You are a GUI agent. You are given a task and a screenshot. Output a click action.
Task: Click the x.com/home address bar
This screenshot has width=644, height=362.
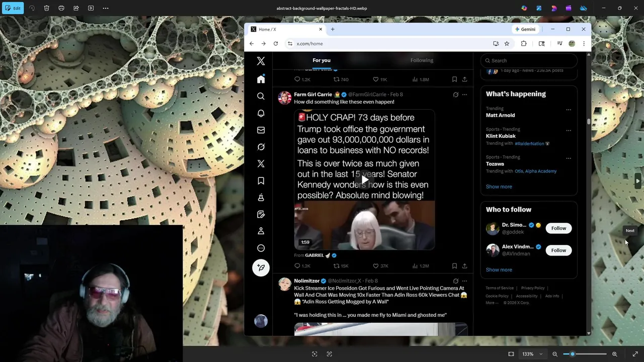pyautogui.click(x=388, y=44)
